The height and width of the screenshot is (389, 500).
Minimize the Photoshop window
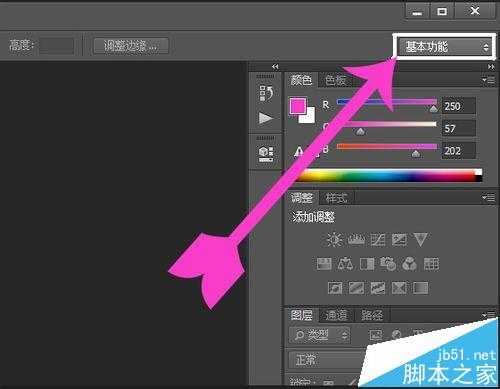[x=417, y=12]
